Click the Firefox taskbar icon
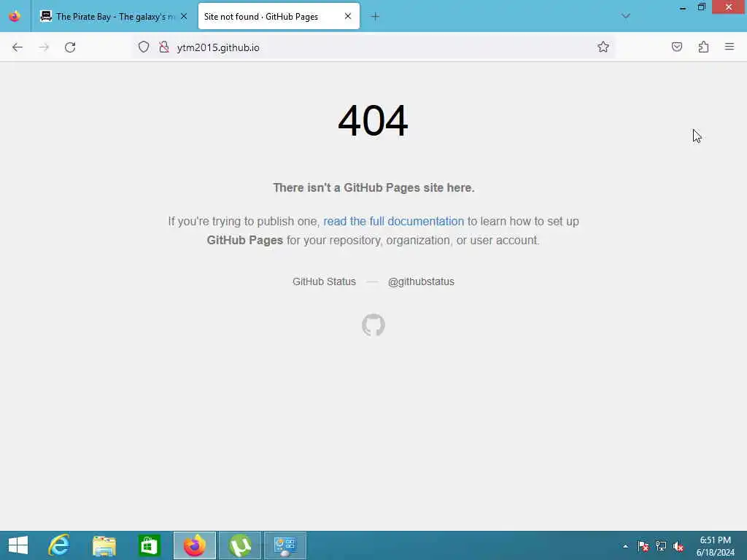This screenshot has width=747, height=560. (x=194, y=545)
